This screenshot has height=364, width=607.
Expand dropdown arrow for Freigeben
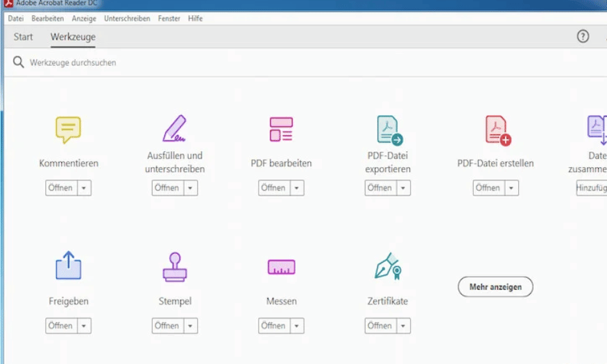click(84, 326)
